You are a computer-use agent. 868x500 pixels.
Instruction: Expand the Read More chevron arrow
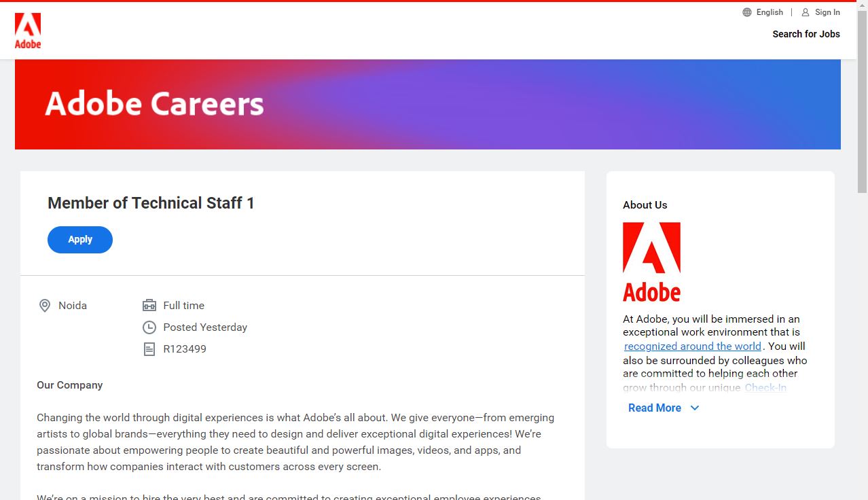[695, 408]
